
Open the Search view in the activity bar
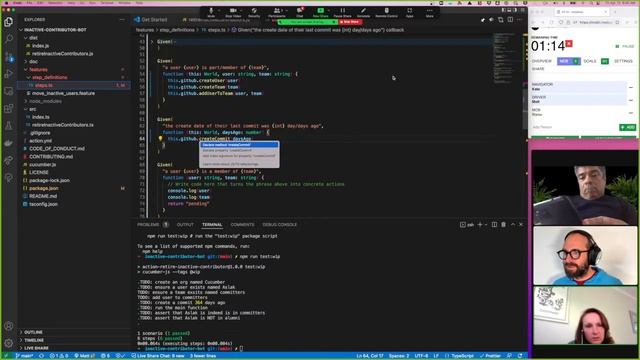9,39
